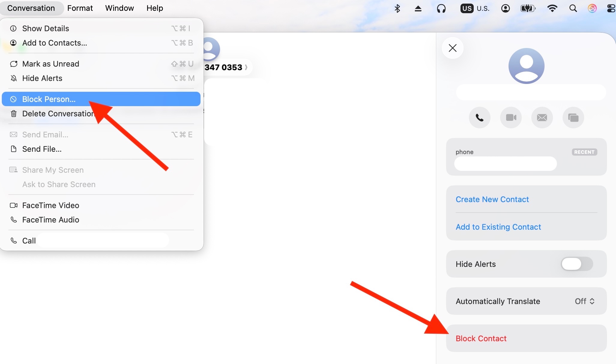Click the Block Contact button
The height and width of the screenshot is (364, 616).
(x=481, y=339)
